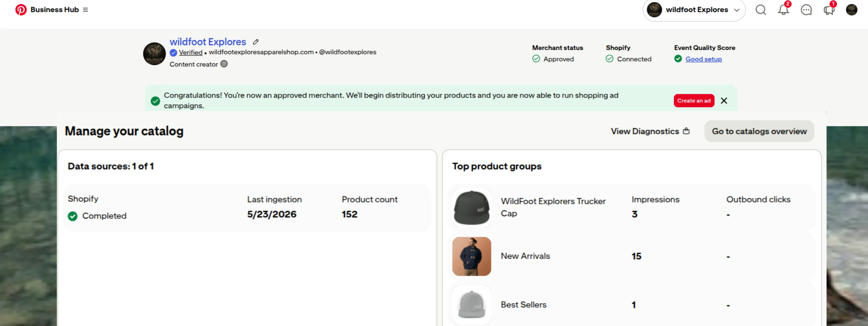Select the WildFoot Explorers Trucker Cap thumbnail
Viewport: 868px width, 326px height.
pyautogui.click(x=471, y=208)
